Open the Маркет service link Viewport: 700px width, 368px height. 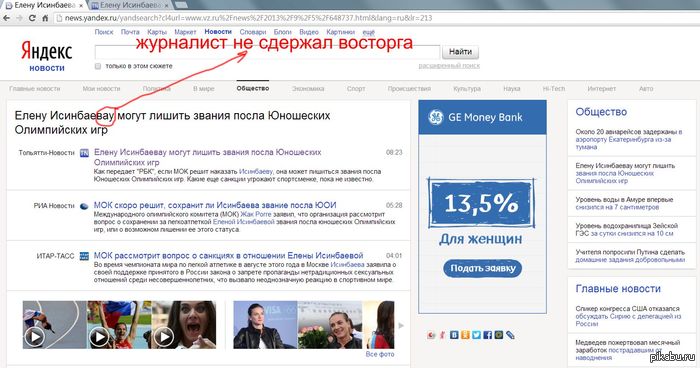185,32
